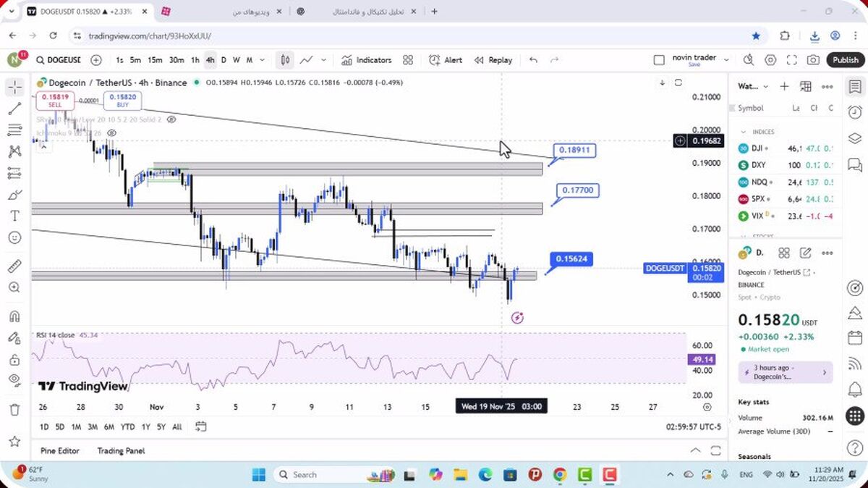Toggle stay in drawing mode pencil-lock
This screenshot has width=868, height=488.
coord(14,338)
